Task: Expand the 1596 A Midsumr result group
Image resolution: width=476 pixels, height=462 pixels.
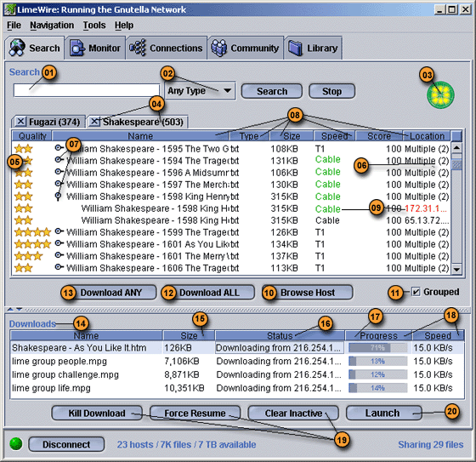Action: [x=59, y=172]
